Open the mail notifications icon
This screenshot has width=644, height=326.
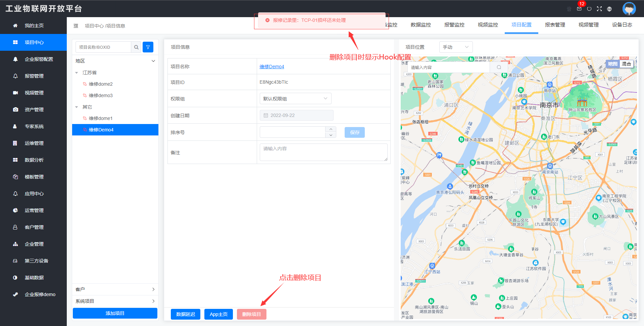pyautogui.click(x=579, y=9)
